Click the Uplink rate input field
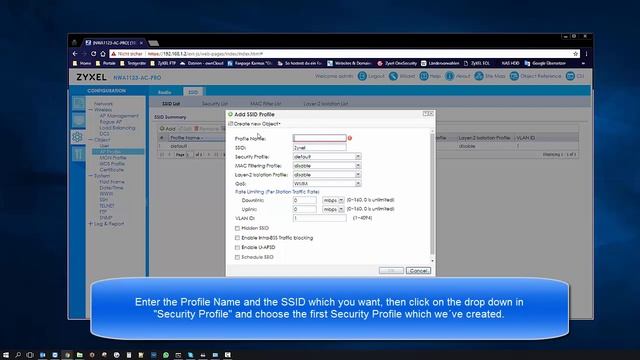Screen dimensions: 640x360 coord(304,209)
